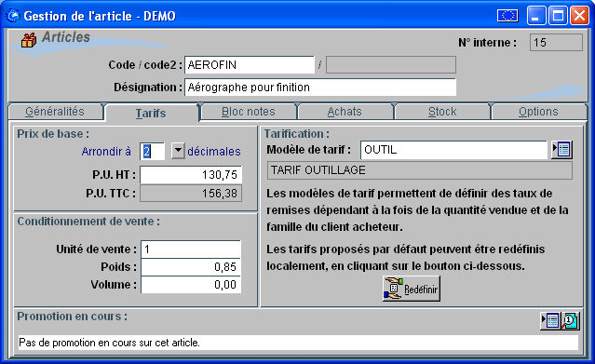This screenshot has width=595, height=364.
Task: Click the Redéfinir button
Action: click(412, 289)
